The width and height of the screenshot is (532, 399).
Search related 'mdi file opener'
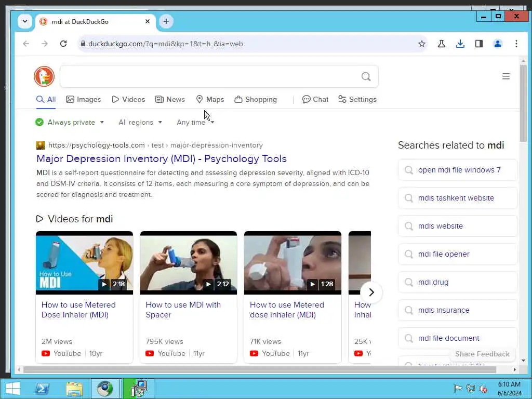coord(458,254)
